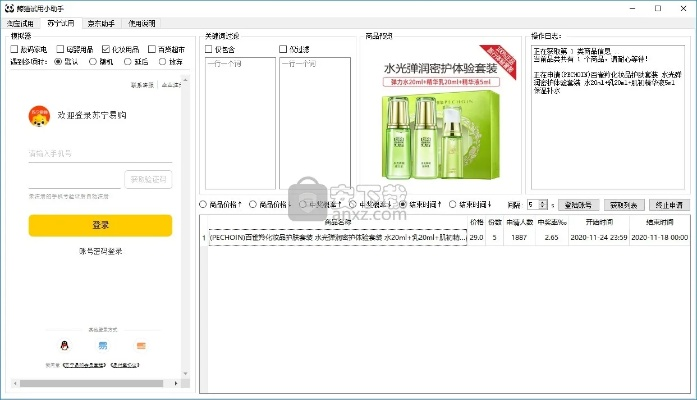
Task: Check the 母婴用品 category checkbox
Action: (x=60, y=49)
